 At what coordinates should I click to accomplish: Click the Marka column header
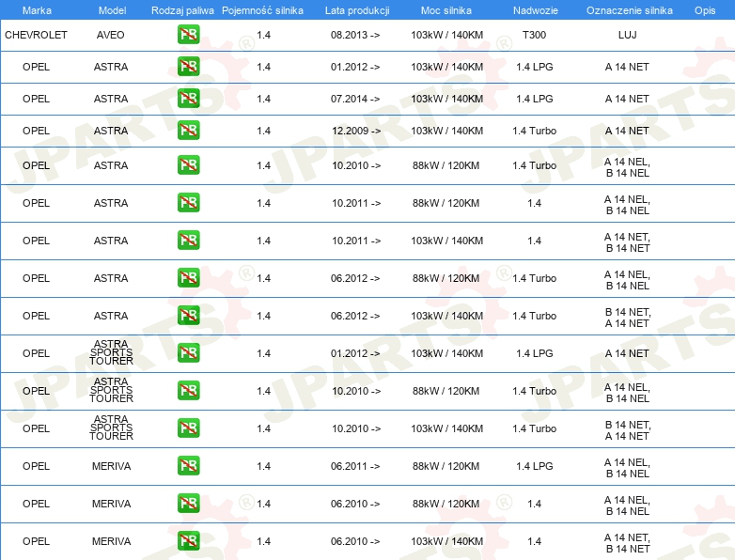[37, 10]
